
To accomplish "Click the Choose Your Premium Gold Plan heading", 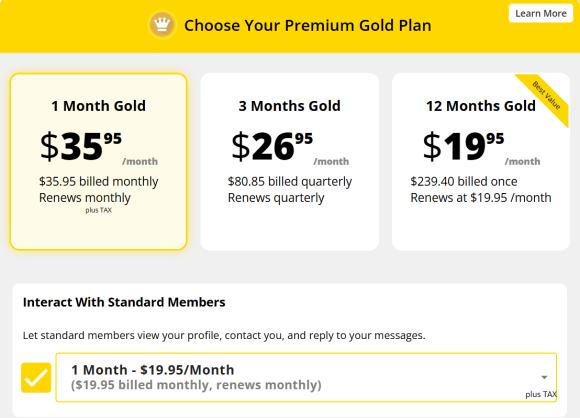I will pos(308,26).
